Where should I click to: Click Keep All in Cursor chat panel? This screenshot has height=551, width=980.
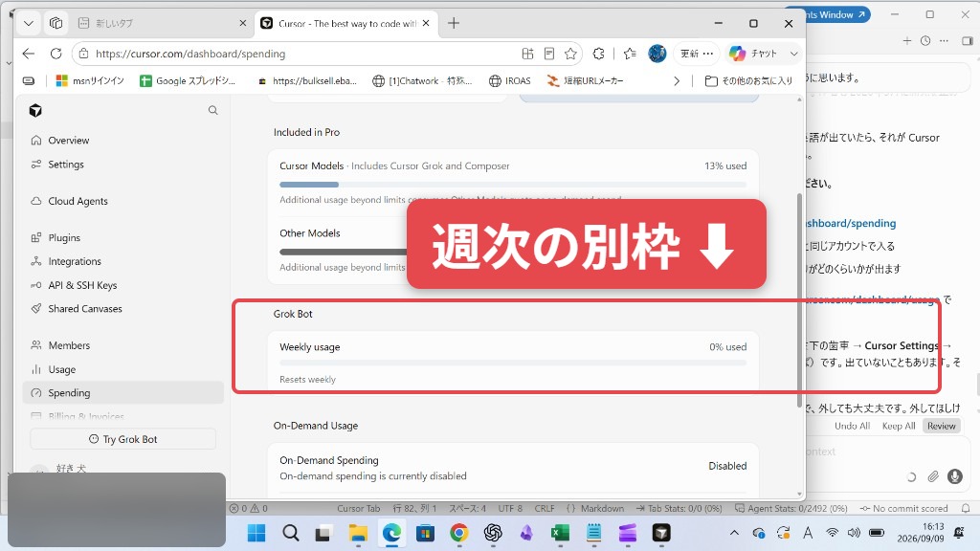(x=898, y=426)
